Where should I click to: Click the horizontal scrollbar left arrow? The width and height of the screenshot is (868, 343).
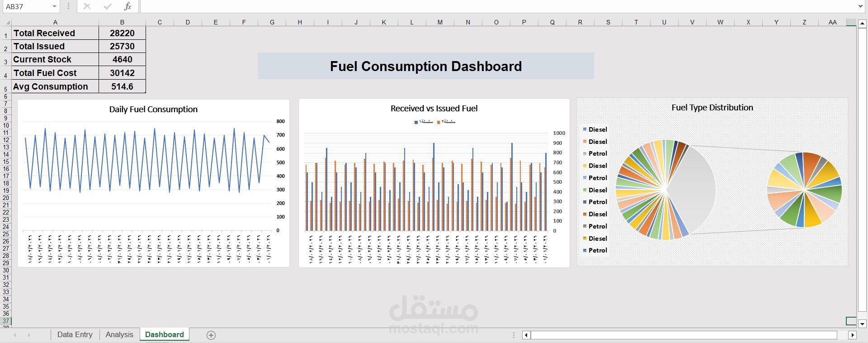coord(526,335)
